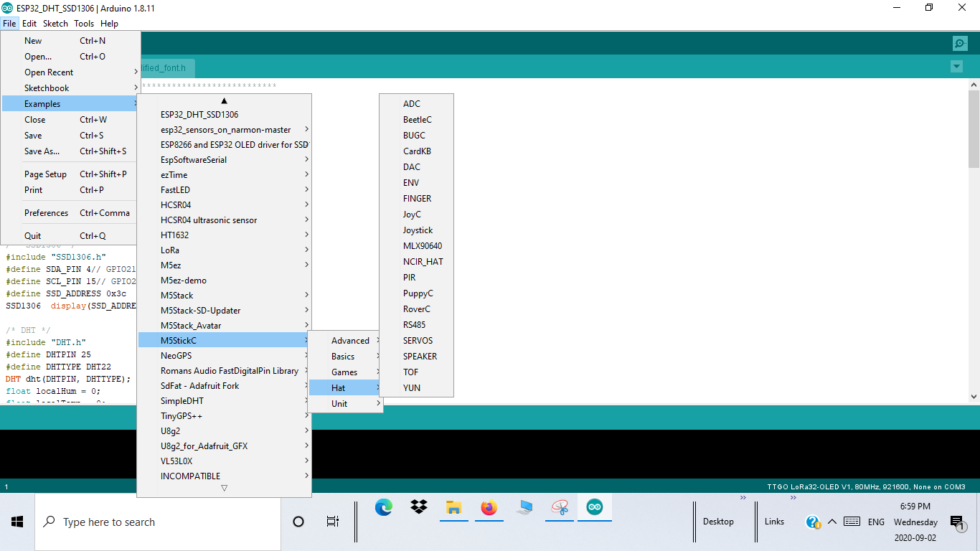The image size is (980, 551).
Task: Open the Advanced submenu of M5StickC
Action: pos(345,341)
